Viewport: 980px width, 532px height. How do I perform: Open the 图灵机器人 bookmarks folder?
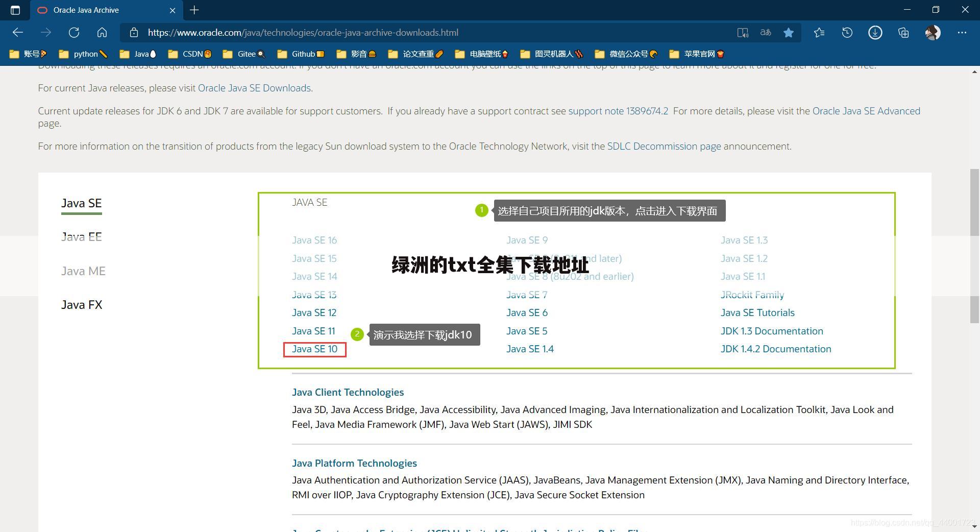tap(551, 54)
